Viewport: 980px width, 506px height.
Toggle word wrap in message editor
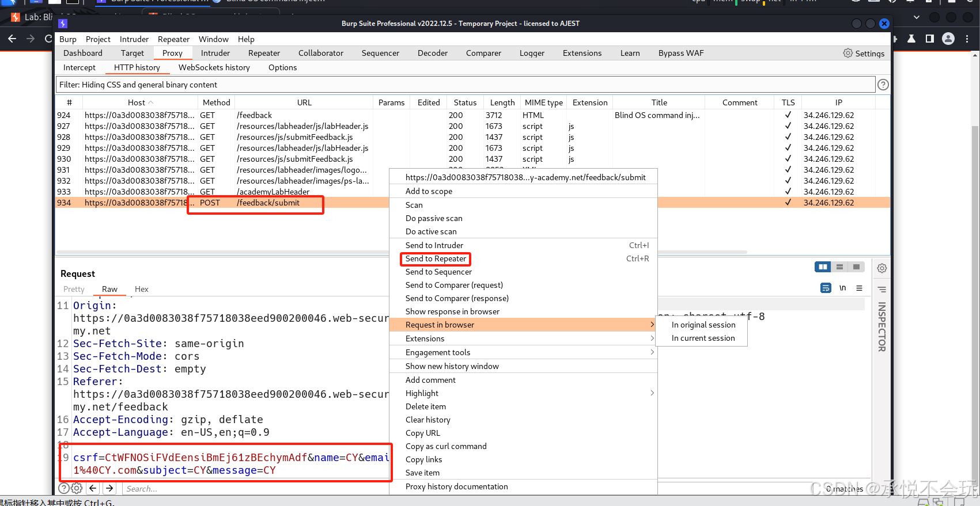tap(826, 288)
